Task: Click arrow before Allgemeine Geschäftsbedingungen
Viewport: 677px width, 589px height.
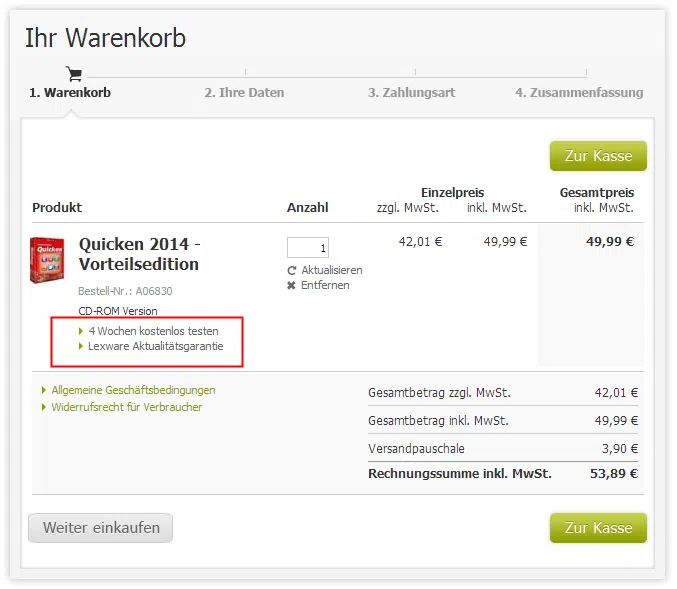Action: click(x=44, y=390)
